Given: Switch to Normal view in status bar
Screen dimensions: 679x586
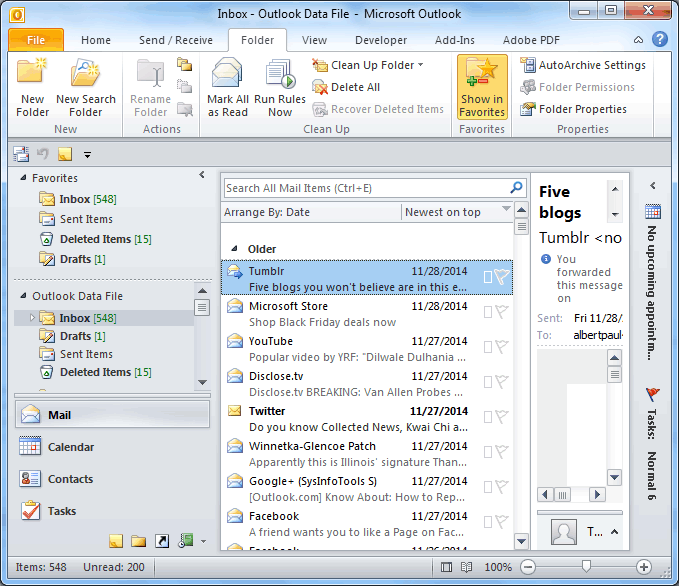Looking at the screenshot, I should (446, 567).
